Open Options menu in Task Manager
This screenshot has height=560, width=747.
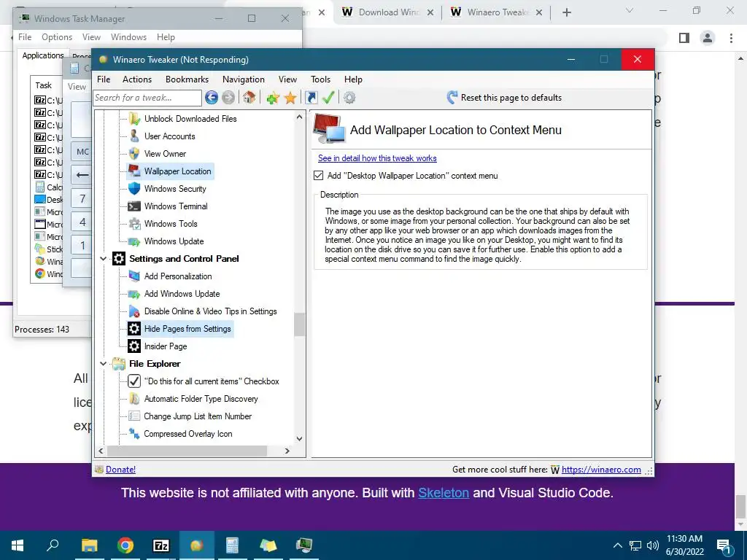(x=57, y=37)
